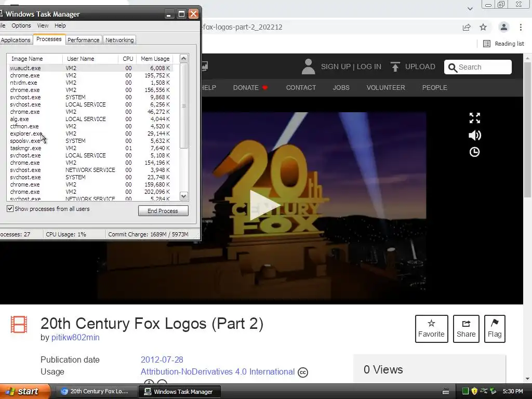Open PEOPLE in navigation bar
This screenshot has height=399, width=532.
pyautogui.click(x=435, y=87)
